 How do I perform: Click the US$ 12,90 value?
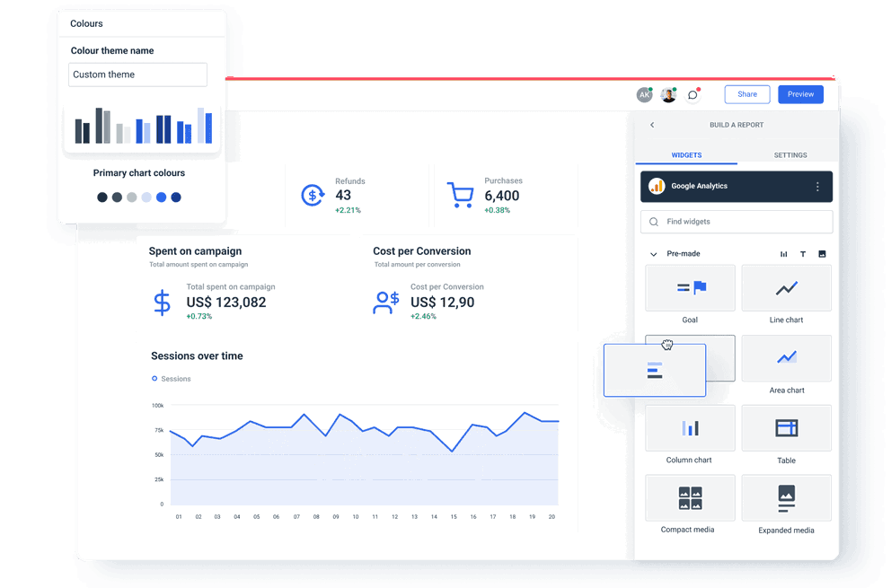tap(442, 303)
